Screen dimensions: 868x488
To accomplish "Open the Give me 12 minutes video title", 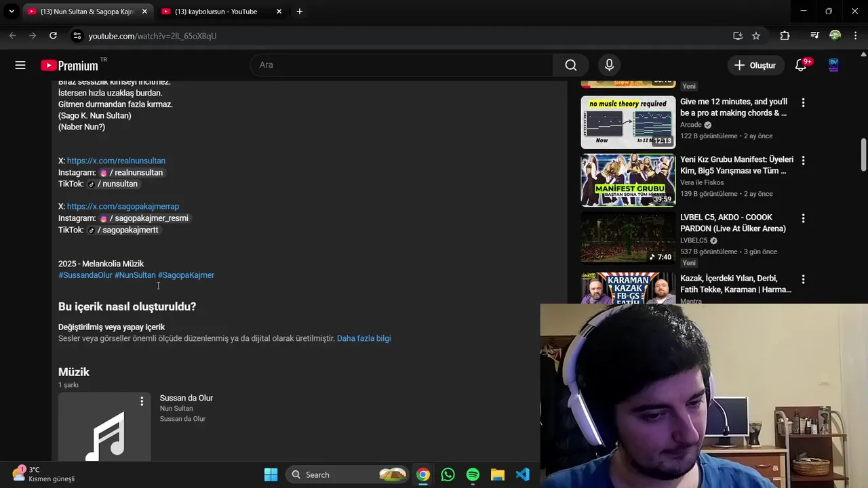I will pyautogui.click(x=734, y=107).
